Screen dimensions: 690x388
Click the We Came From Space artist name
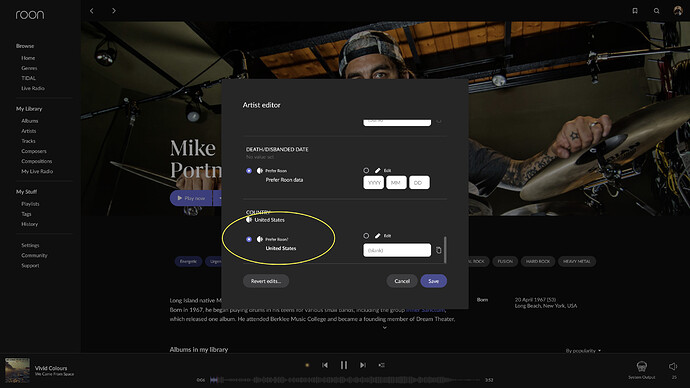point(55,374)
